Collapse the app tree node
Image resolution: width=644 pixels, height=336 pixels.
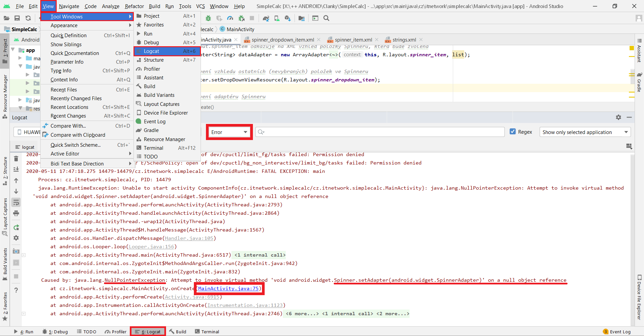pos(13,50)
